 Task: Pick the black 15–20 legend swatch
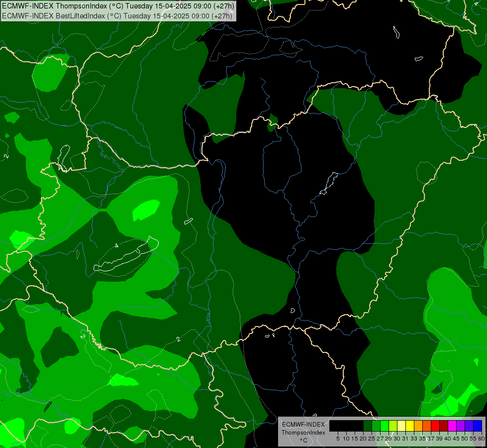coord(359,426)
